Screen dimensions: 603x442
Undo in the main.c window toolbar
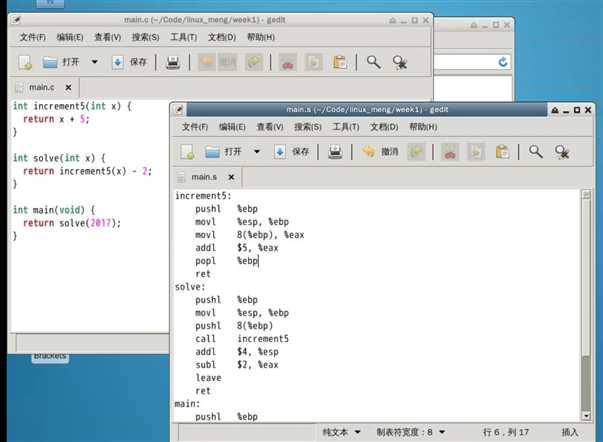coord(207,62)
